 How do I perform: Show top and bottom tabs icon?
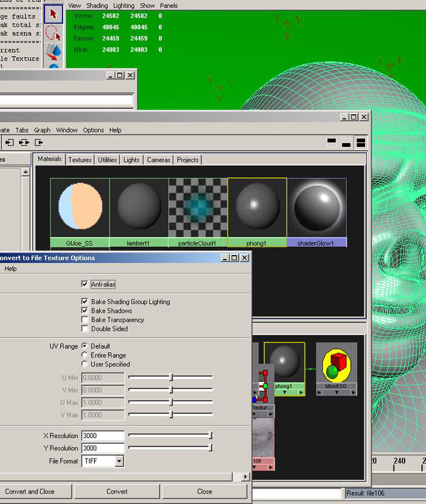click(x=361, y=143)
